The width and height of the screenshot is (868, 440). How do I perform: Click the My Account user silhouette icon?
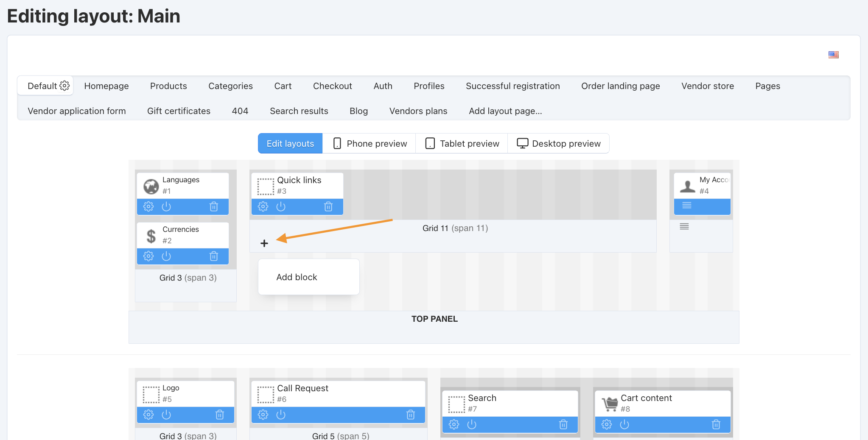coord(687,186)
